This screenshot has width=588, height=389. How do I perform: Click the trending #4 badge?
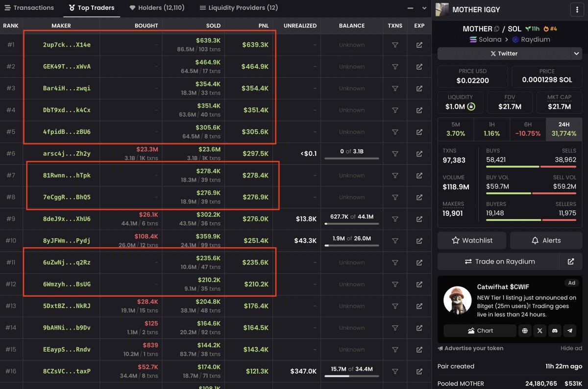click(x=551, y=29)
